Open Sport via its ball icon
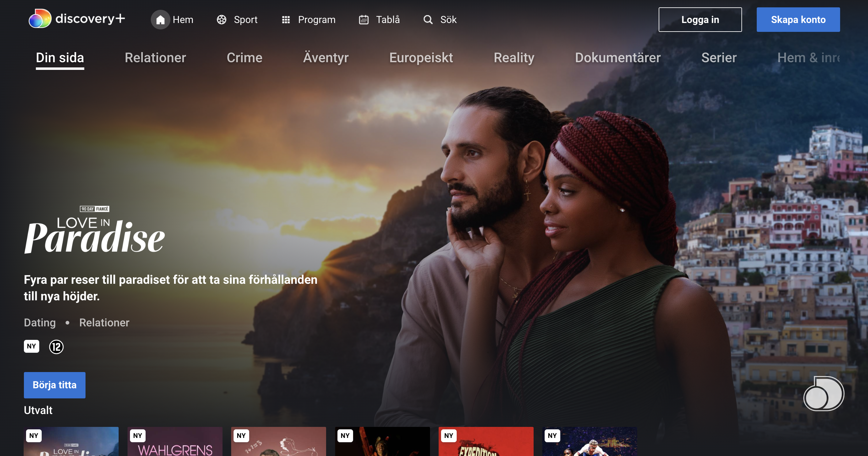Viewport: 868px width, 456px height. pos(221,20)
